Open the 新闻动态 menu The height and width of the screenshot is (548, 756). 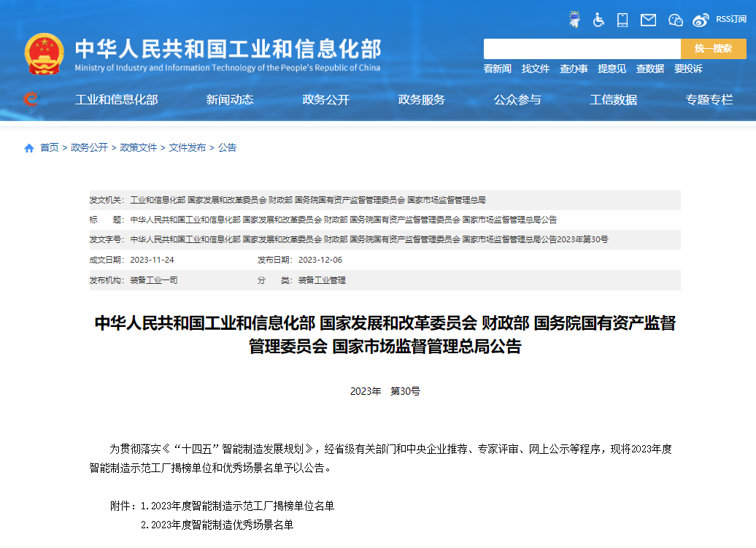pyautogui.click(x=229, y=100)
